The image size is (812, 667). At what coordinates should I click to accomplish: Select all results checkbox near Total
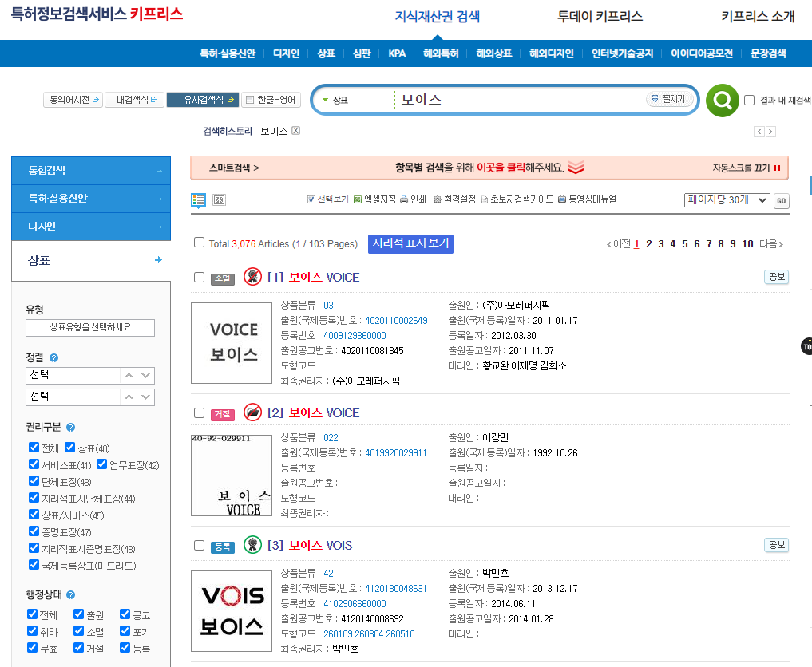pos(199,243)
